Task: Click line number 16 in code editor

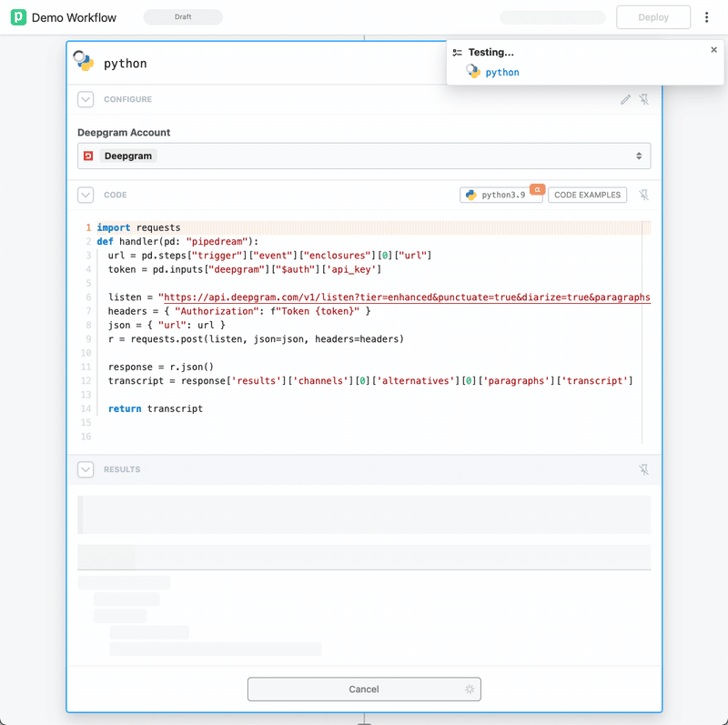Action: click(86, 437)
